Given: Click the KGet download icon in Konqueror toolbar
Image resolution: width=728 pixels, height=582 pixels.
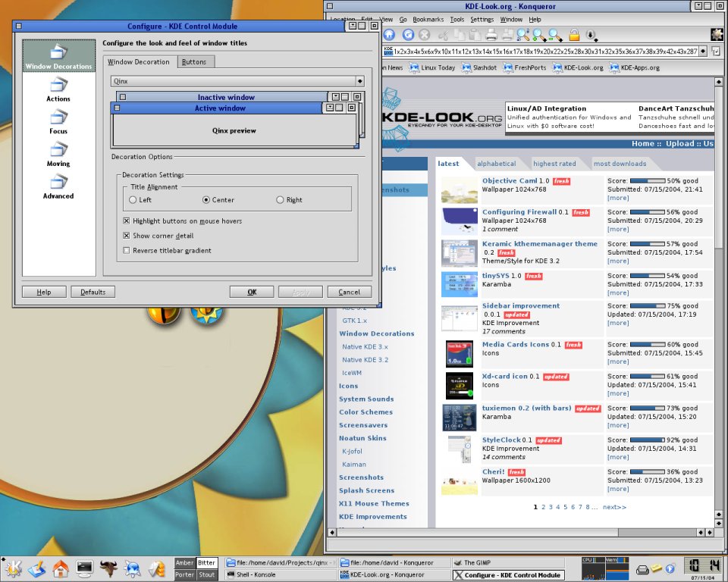Looking at the screenshot, I should coord(591,35).
